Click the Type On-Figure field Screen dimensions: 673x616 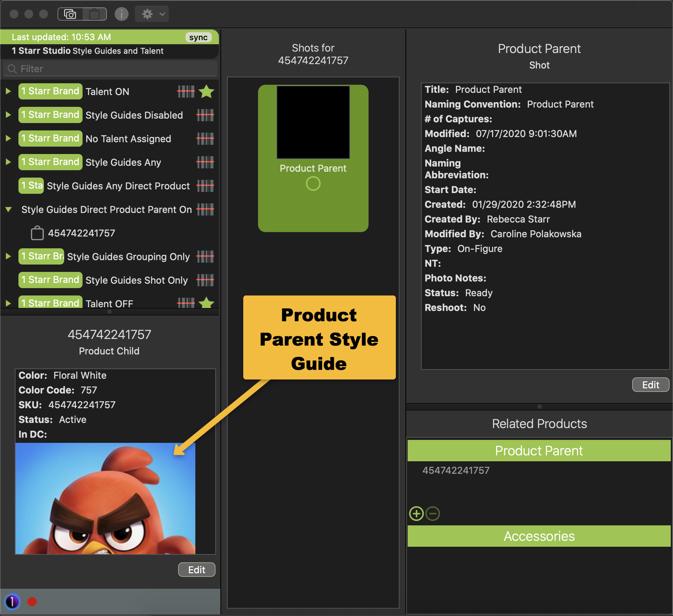click(x=464, y=249)
